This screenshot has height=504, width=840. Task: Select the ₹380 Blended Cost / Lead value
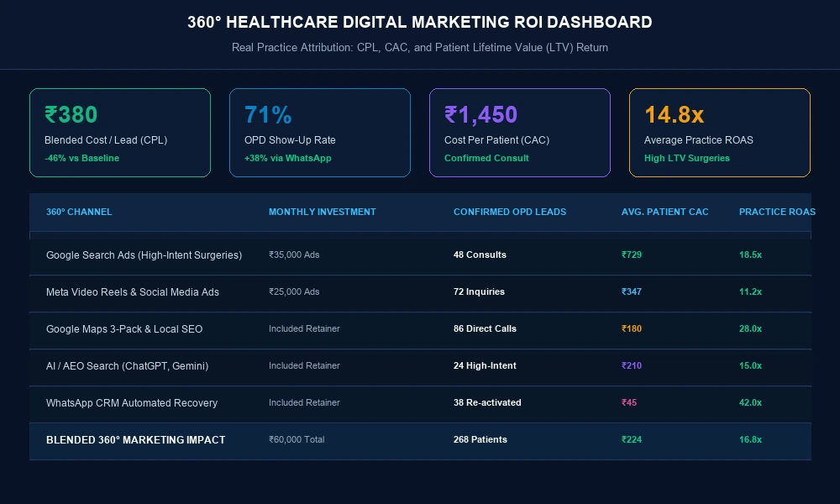pos(71,114)
